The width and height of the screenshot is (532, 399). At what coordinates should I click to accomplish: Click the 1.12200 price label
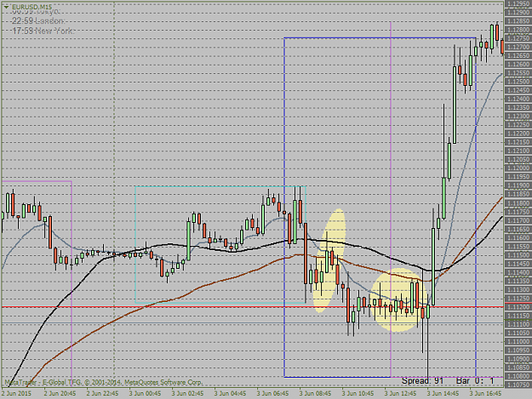click(x=518, y=134)
